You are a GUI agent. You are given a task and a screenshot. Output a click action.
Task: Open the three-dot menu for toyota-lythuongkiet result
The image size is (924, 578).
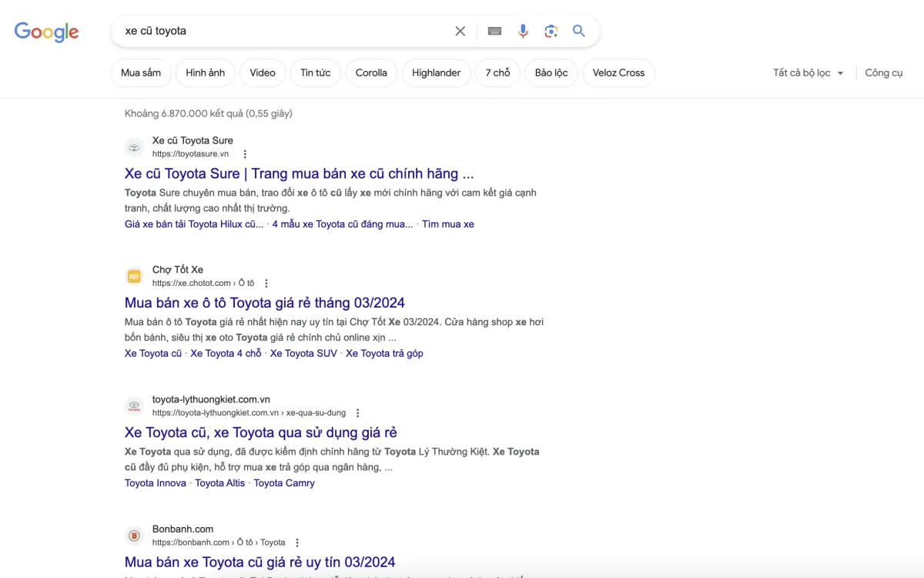click(x=357, y=413)
